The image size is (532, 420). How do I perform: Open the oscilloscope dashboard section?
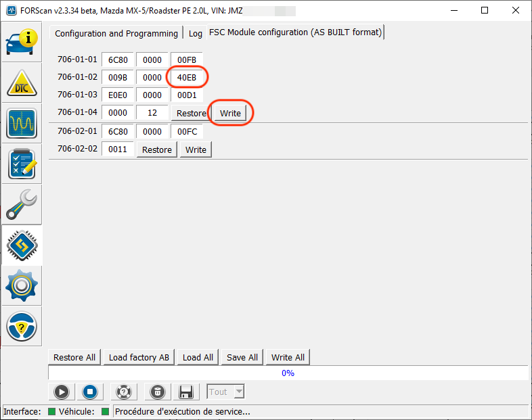click(x=22, y=123)
